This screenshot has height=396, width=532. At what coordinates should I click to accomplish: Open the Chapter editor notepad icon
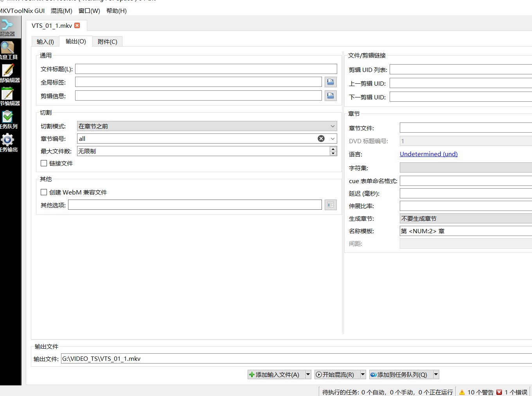click(7, 94)
